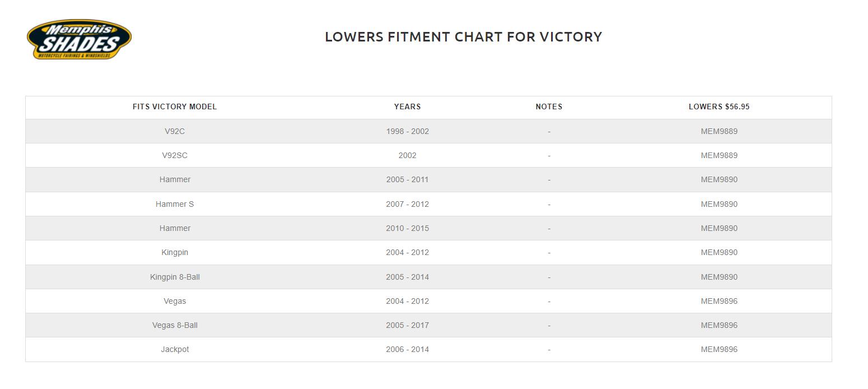Click the Memphis Shades logo

[x=79, y=39]
